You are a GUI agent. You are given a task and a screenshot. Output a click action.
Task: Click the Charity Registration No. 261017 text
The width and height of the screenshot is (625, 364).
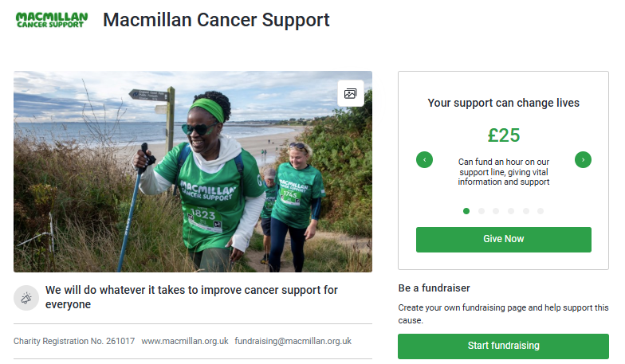click(74, 341)
